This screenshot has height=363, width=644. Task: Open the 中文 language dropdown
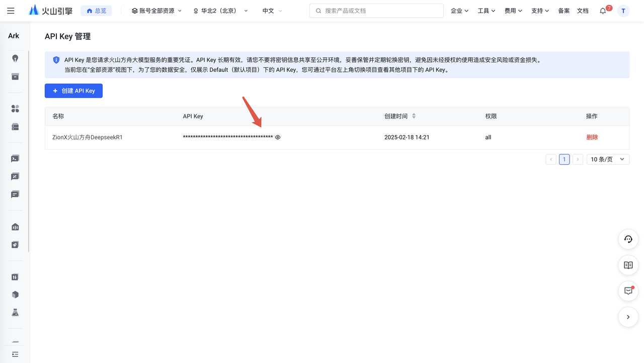[x=272, y=11]
